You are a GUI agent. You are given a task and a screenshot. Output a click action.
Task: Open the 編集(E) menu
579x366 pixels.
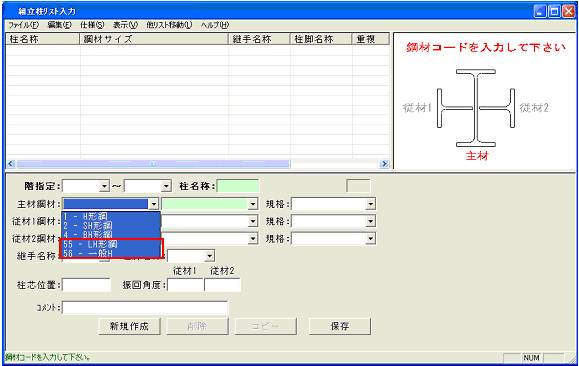click(59, 25)
